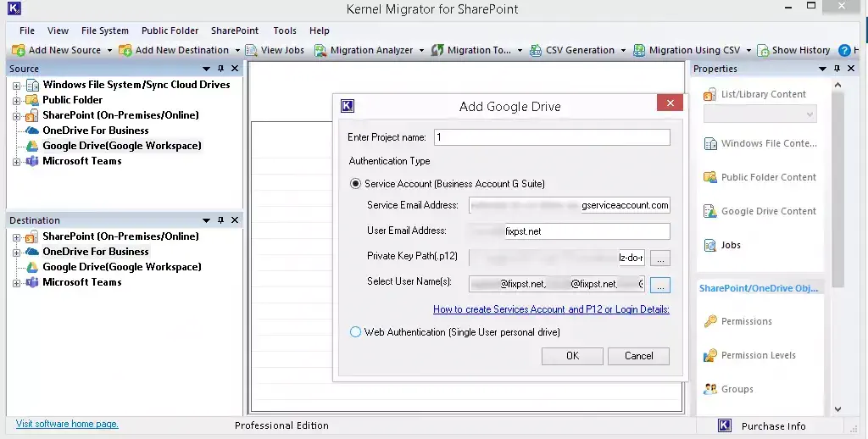Open the Select User Name(s) browse button
868x439 pixels.
click(x=659, y=285)
